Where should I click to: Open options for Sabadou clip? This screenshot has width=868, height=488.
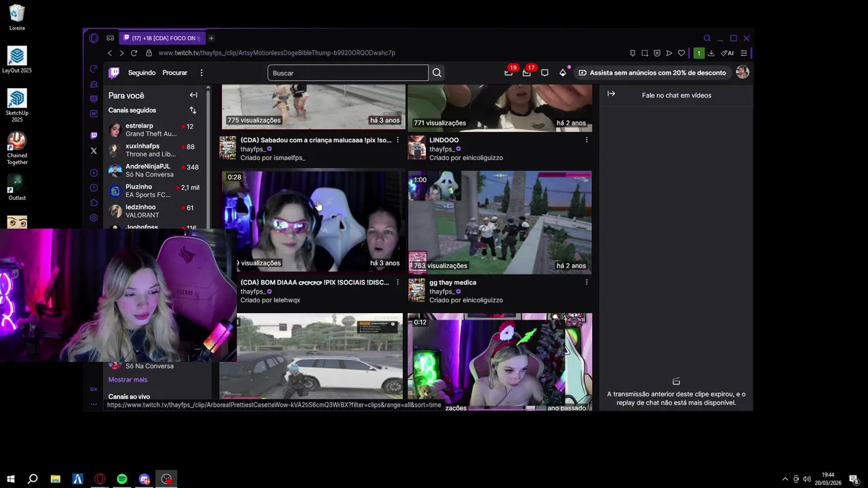click(x=397, y=140)
